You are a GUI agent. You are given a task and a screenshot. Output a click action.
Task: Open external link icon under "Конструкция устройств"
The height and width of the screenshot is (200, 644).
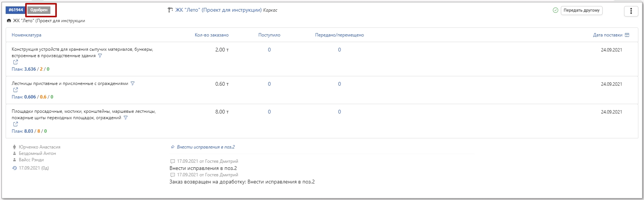[x=15, y=62]
